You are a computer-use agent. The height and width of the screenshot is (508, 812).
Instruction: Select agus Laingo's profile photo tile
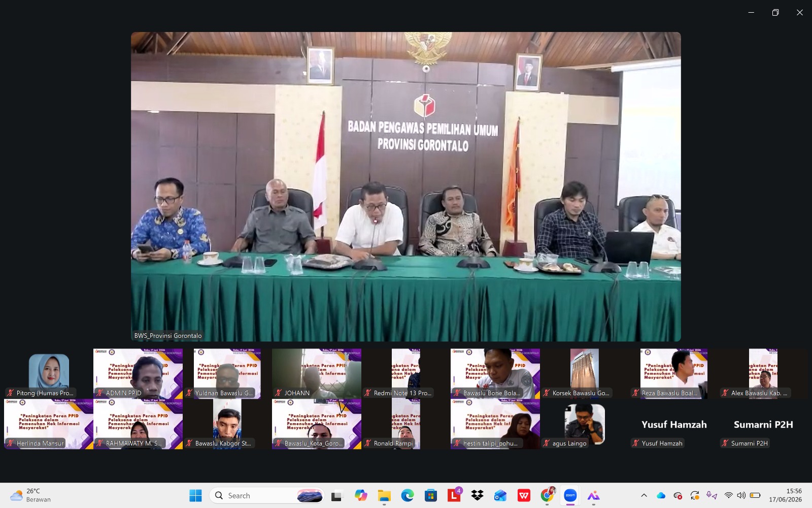[x=585, y=424]
